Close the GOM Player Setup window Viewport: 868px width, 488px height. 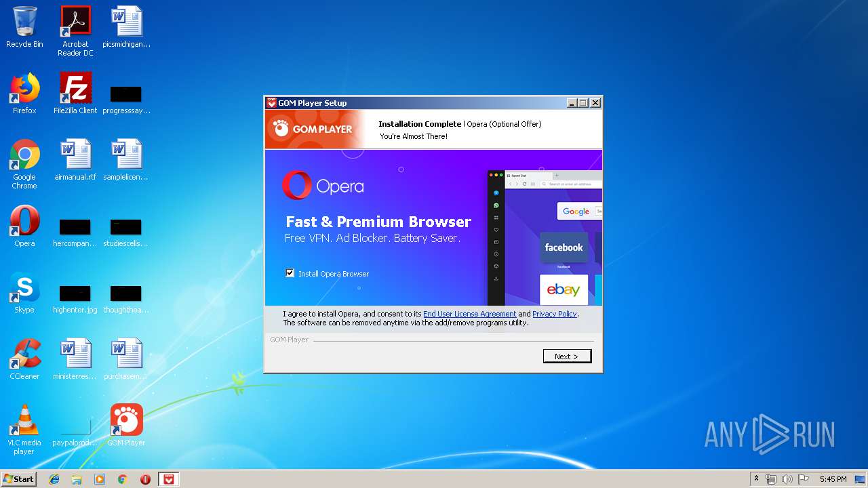(x=595, y=103)
